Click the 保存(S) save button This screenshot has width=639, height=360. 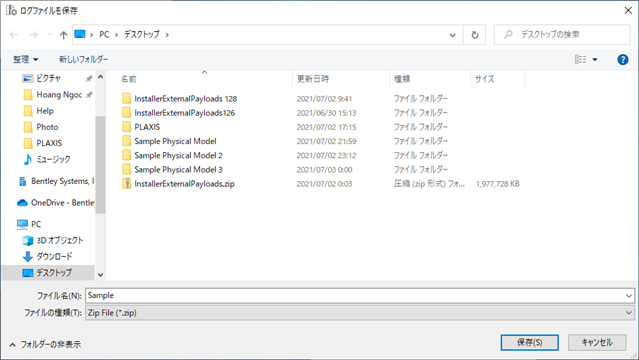(x=529, y=342)
